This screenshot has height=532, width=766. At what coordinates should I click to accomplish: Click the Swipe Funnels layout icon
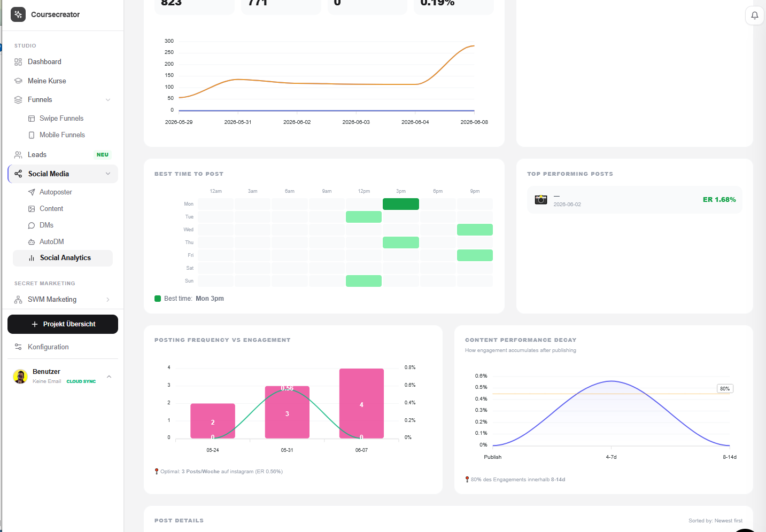[x=32, y=119]
